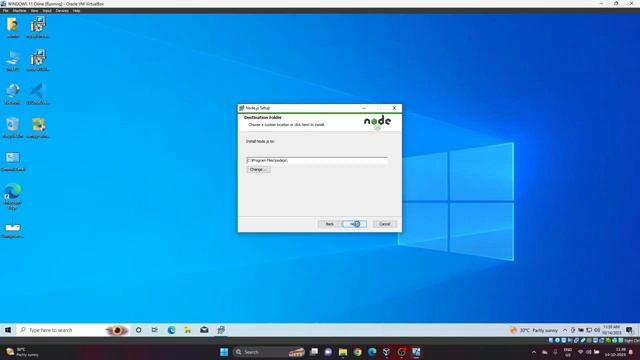Screen dimensions: 640x360
Task: Select the Control Panel desktop icon
Action: tap(13, 161)
